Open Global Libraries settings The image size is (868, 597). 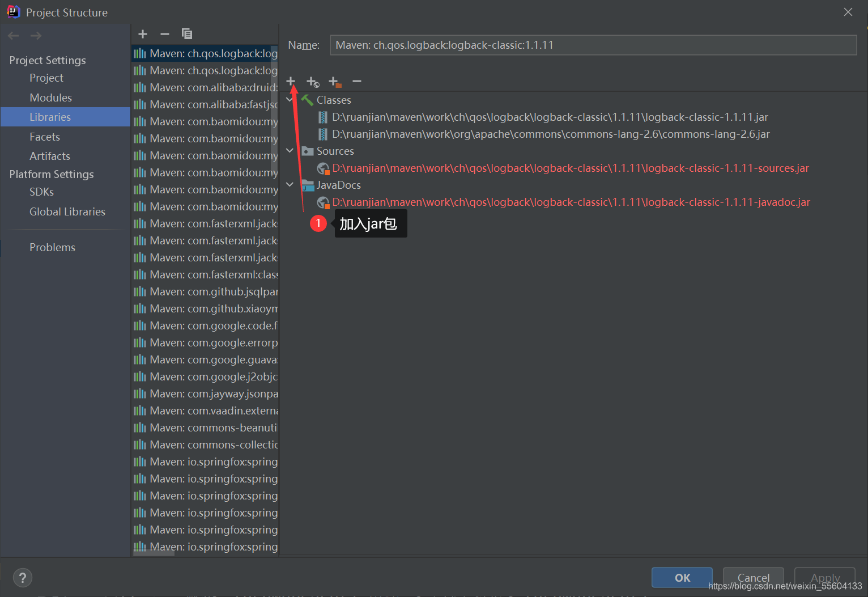pyautogui.click(x=67, y=211)
